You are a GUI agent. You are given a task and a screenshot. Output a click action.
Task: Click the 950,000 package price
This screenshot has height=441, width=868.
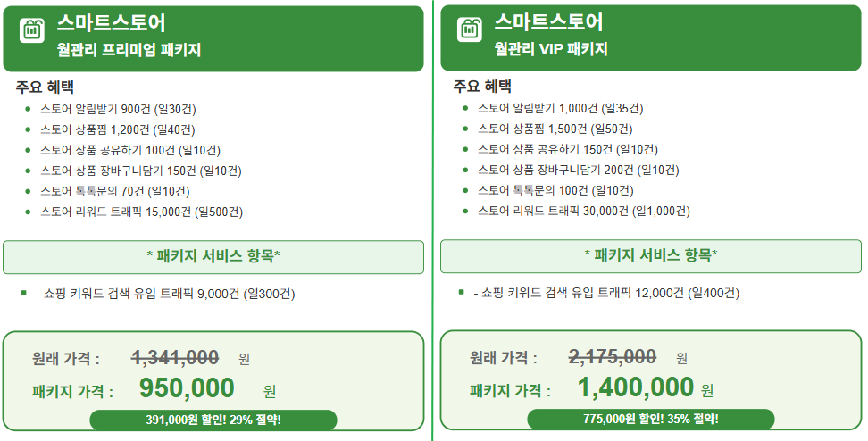tap(187, 387)
